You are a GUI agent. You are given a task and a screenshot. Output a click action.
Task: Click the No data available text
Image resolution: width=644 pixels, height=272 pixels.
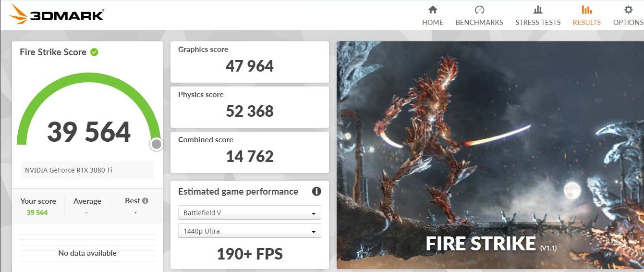[87, 253]
